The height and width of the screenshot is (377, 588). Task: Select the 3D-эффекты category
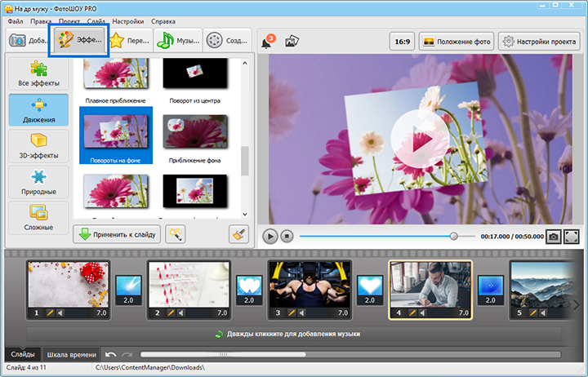coord(38,148)
